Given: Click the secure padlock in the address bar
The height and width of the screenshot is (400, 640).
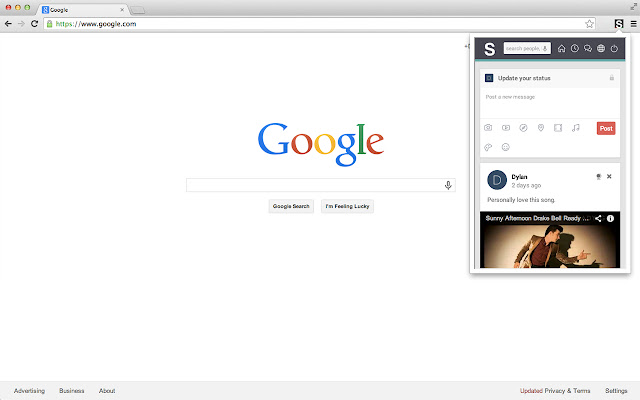Looking at the screenshot, I should [49, 24].
